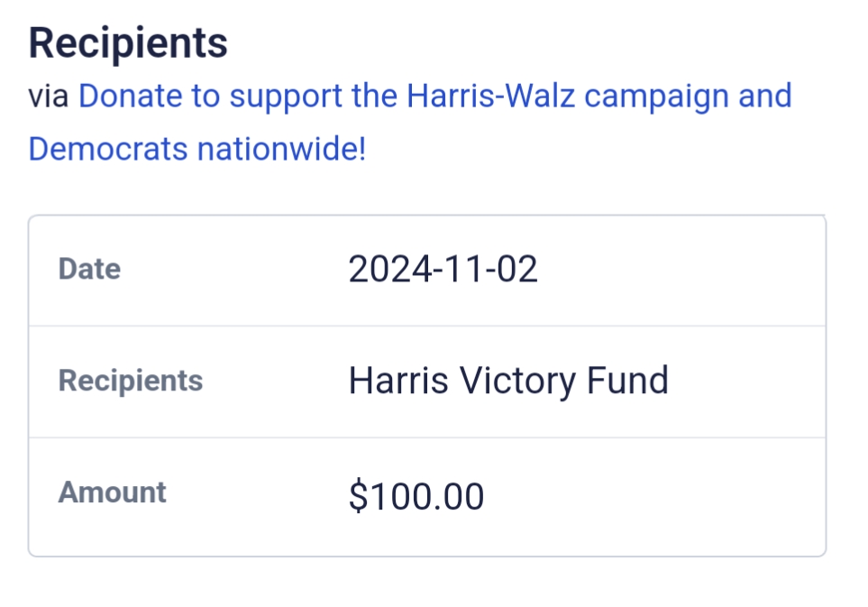Click "Harris" in the table recipient name
868x607 pixels.
tap(397, 381)
